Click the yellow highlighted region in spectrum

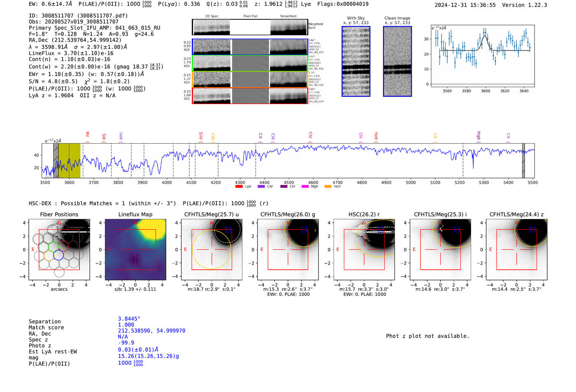pos(69,161)
